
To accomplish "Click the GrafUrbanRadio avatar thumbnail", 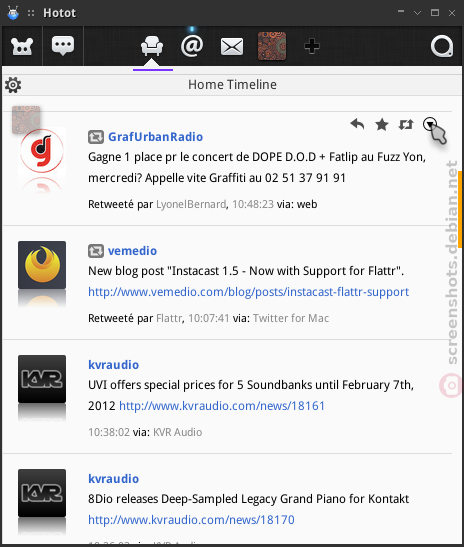I will click(x=42, y=151).
